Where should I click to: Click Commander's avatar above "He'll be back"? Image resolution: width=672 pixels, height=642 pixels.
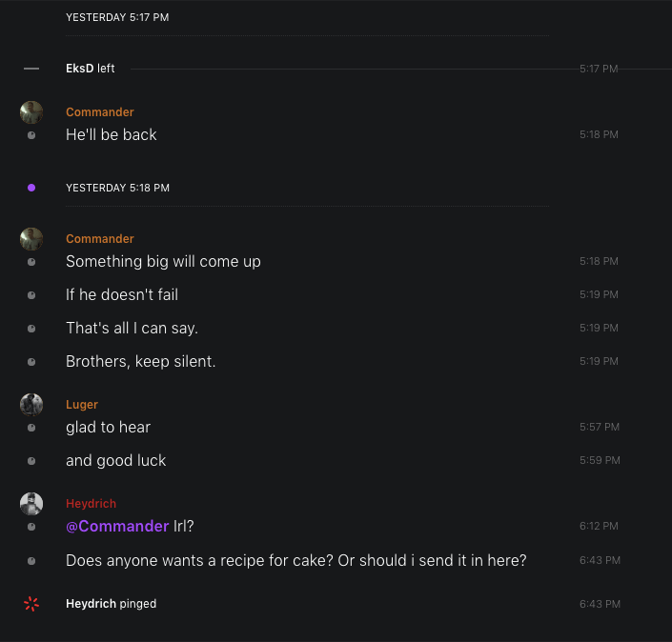click(x=31, y=112)
